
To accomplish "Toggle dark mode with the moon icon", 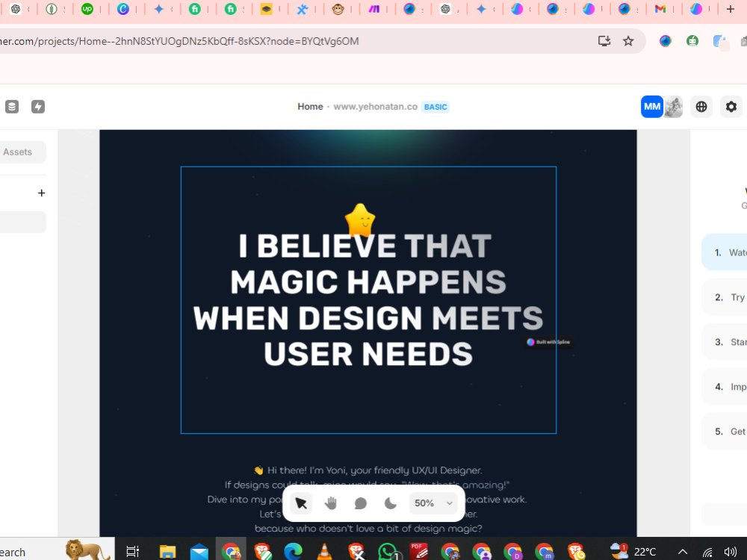I will coord(391,503).
